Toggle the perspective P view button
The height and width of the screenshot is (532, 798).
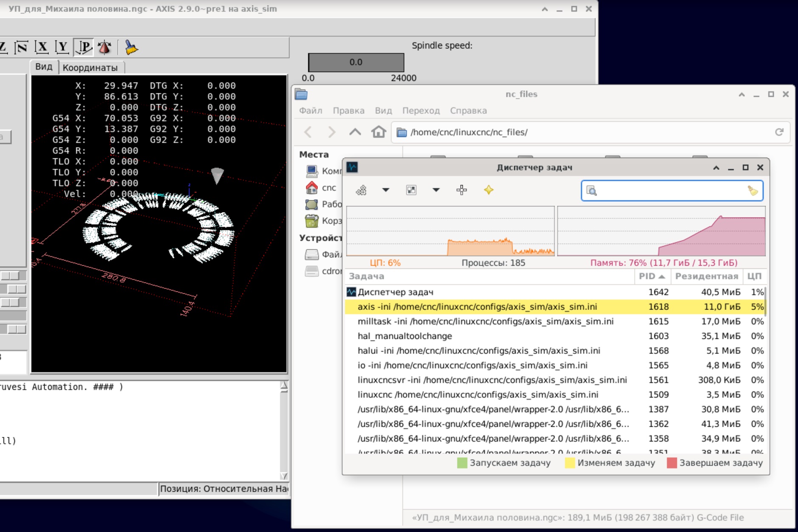(x=84, y=47)
